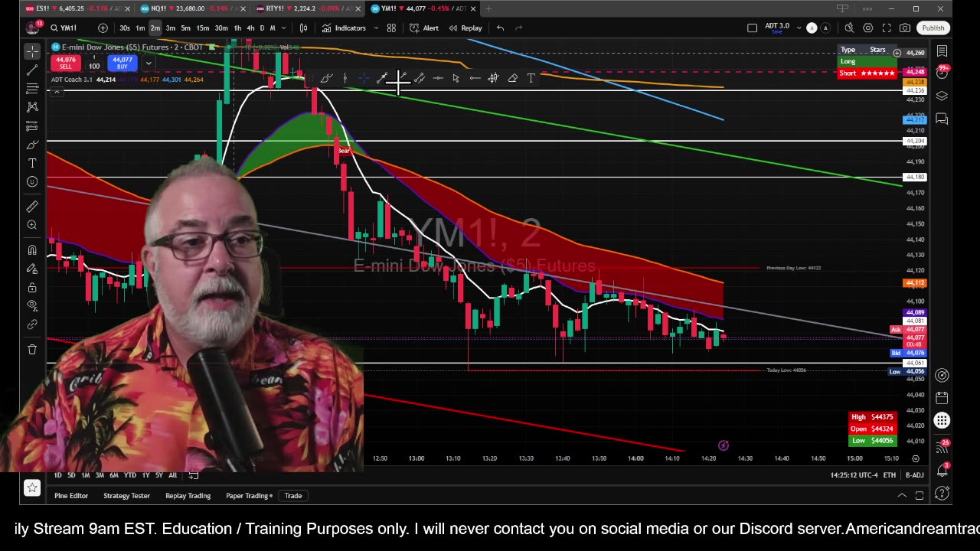Open the alerts panel with 99+ badge

[x=942, y=73]
